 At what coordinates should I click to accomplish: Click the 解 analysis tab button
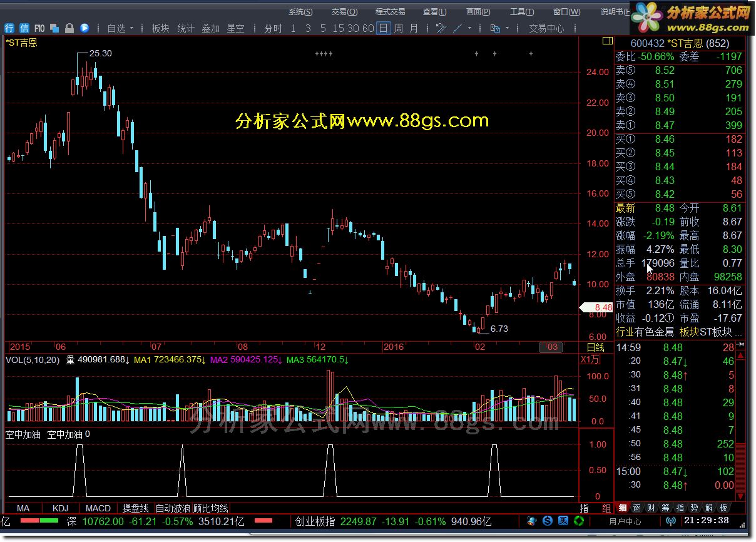coord(708,508)
